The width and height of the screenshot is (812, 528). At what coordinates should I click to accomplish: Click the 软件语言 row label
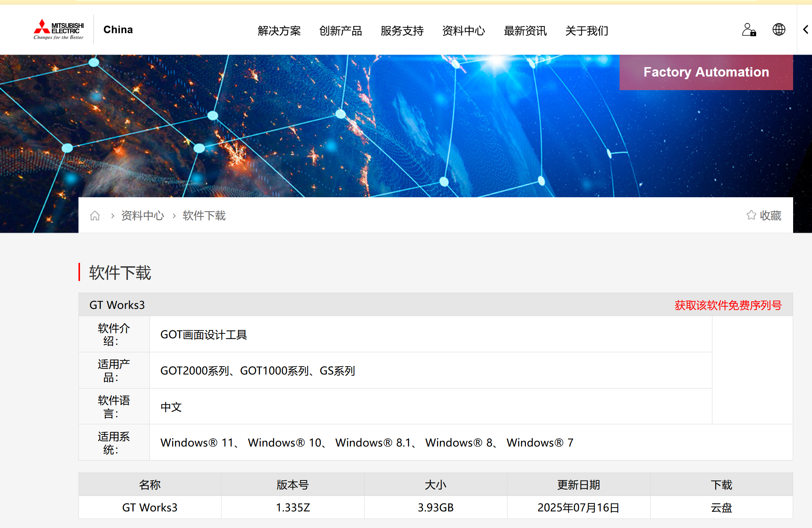pyautogui.click(x=114, y=407)
